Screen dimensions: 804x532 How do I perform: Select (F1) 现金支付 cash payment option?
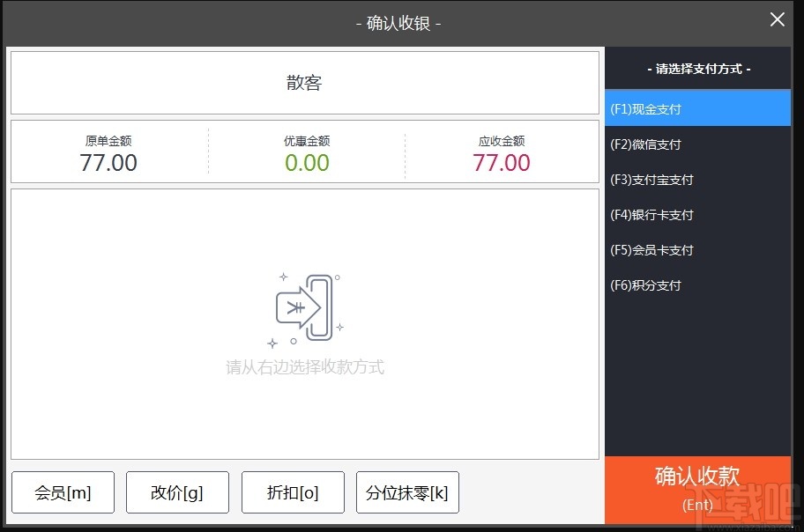point(650,107)
